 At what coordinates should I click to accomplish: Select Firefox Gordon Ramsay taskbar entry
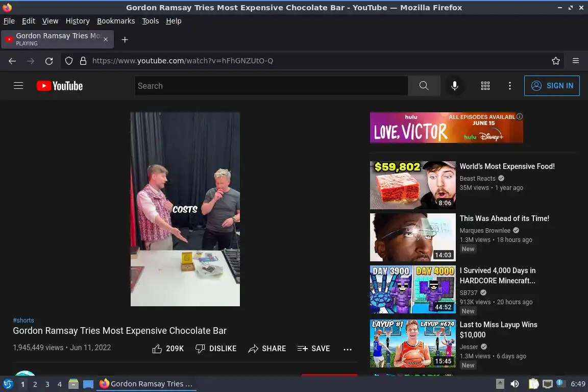[x=146, y=384]
